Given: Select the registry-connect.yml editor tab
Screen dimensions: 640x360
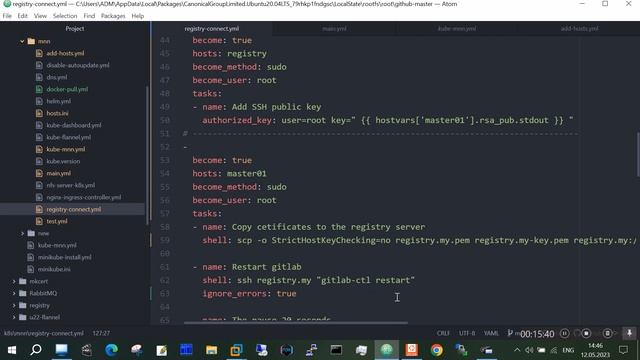Looking at the screenshot, I should click(211, 29).
